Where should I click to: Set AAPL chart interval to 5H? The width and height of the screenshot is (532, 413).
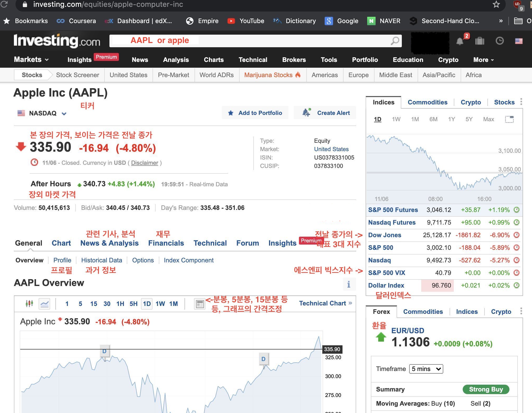coord(133,304)
